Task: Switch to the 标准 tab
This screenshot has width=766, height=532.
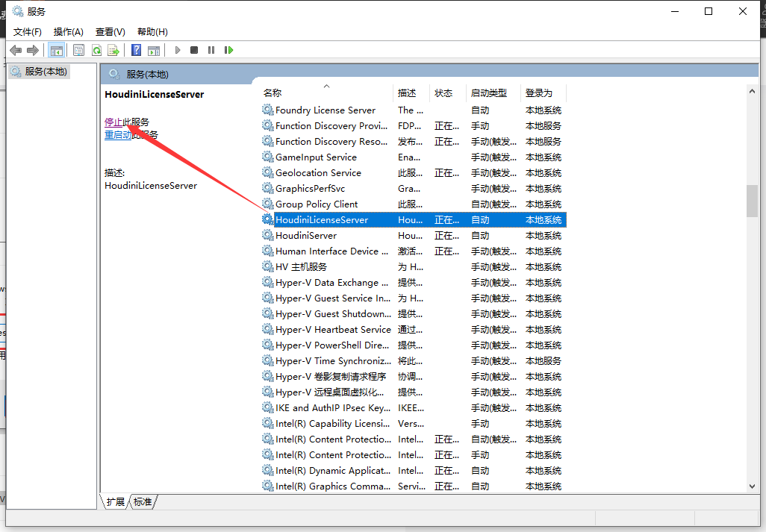Action: point(143,502)
